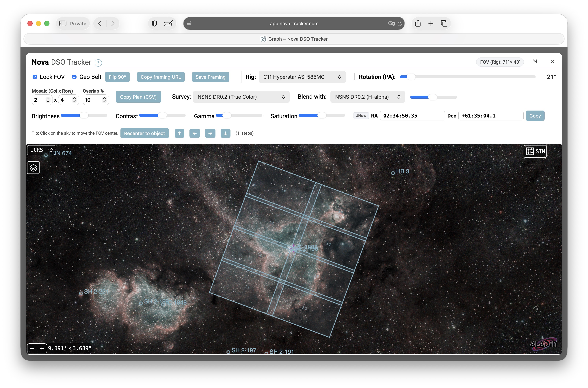
Task: Open the Aladin layers stack panel
Action: 33,168
